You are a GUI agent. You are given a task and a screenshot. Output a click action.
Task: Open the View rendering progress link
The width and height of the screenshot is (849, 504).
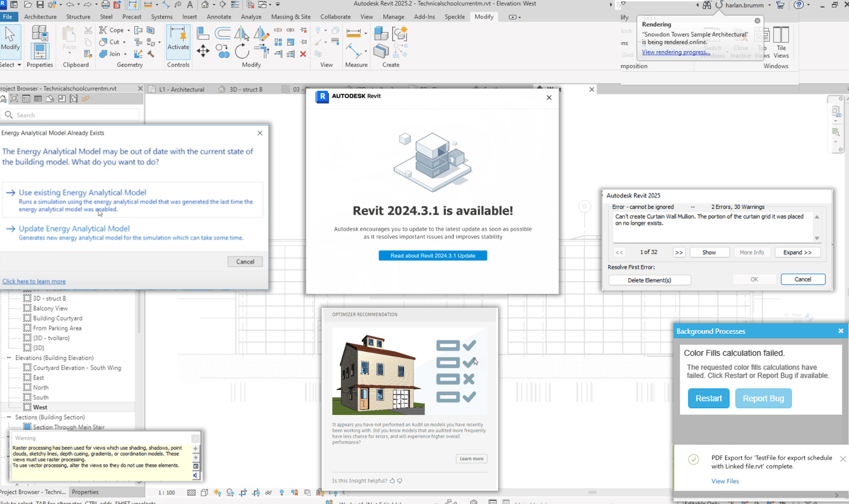[676, 52]
